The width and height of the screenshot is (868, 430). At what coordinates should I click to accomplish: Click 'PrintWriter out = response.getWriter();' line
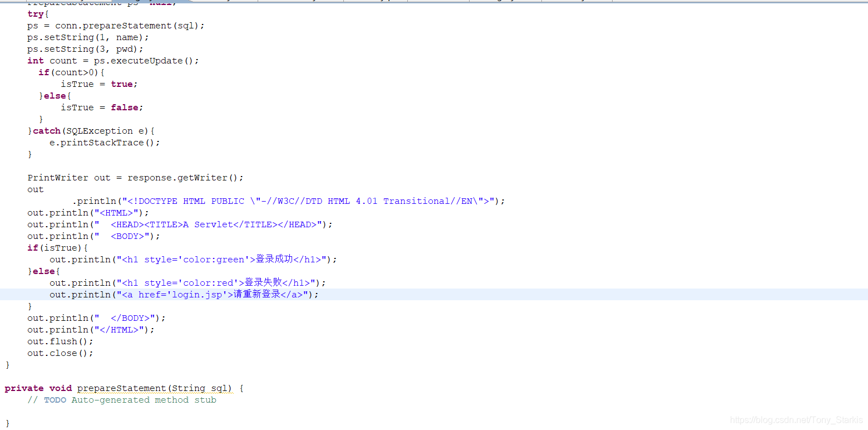pyautogui.click(x=135, y=178)
